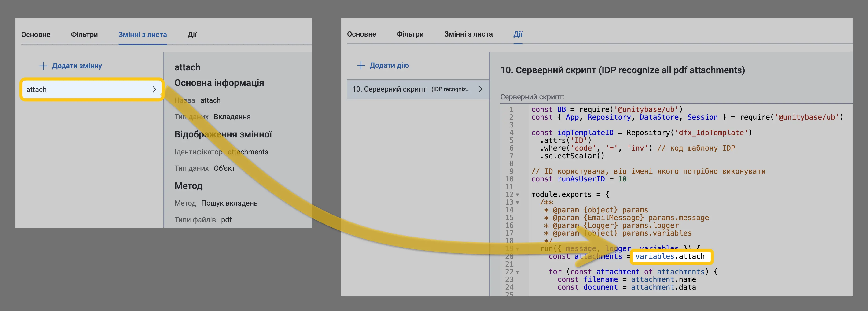The width and height of the screenshot is (868, 311).
Task: Click Додати змінну link
Action: tap(77, 66)
